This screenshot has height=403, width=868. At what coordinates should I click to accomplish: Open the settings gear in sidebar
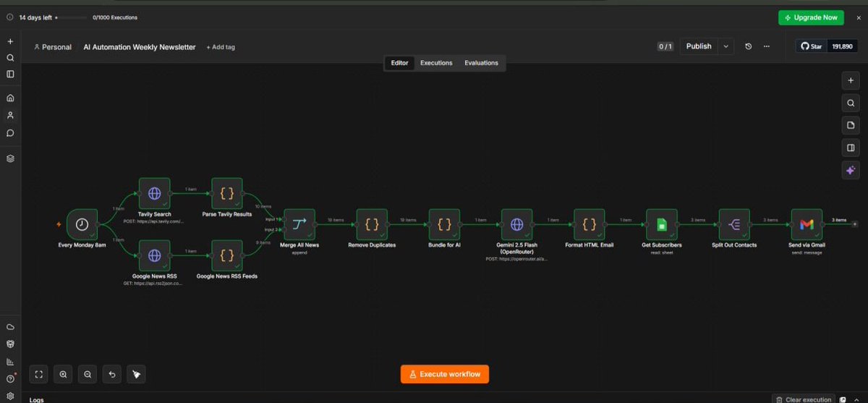coord(10,395)
